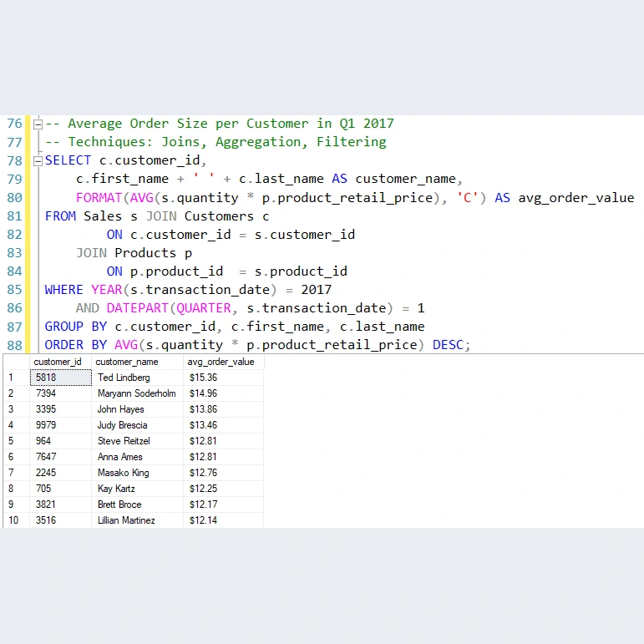Click the name Lillian Martinez
This screenshot has height=644, width=644.
126,520
